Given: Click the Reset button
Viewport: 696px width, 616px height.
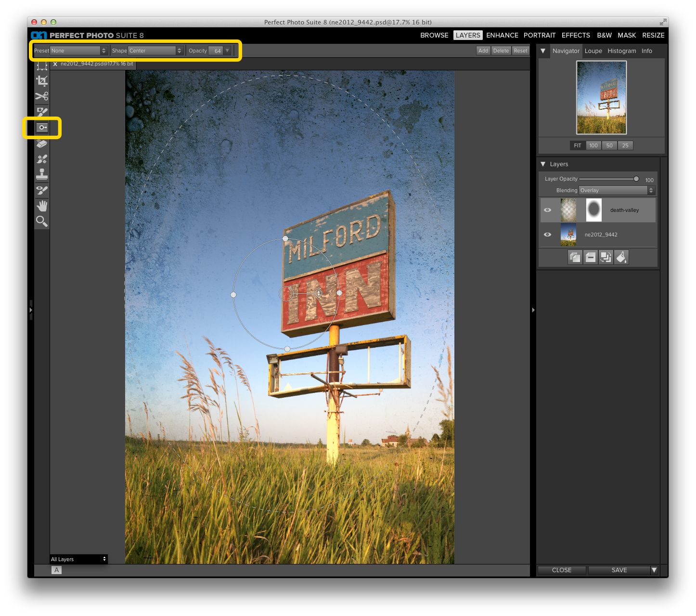Looking at the screenshot, I should (x=520, y=51).
